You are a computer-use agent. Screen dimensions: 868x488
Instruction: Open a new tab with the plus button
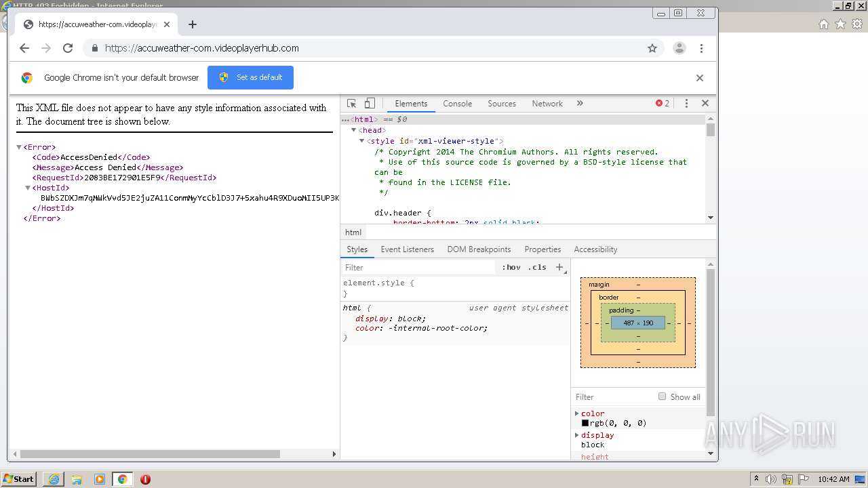pyautogui.click(x=193, y=24)
